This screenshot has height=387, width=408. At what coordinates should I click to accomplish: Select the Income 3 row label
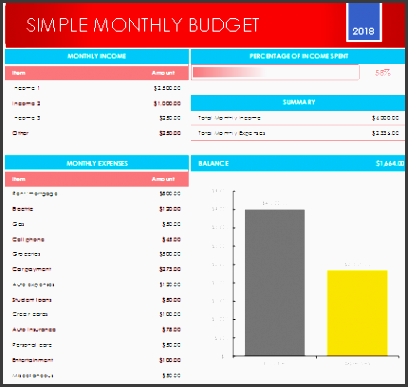tap(27, 118)
